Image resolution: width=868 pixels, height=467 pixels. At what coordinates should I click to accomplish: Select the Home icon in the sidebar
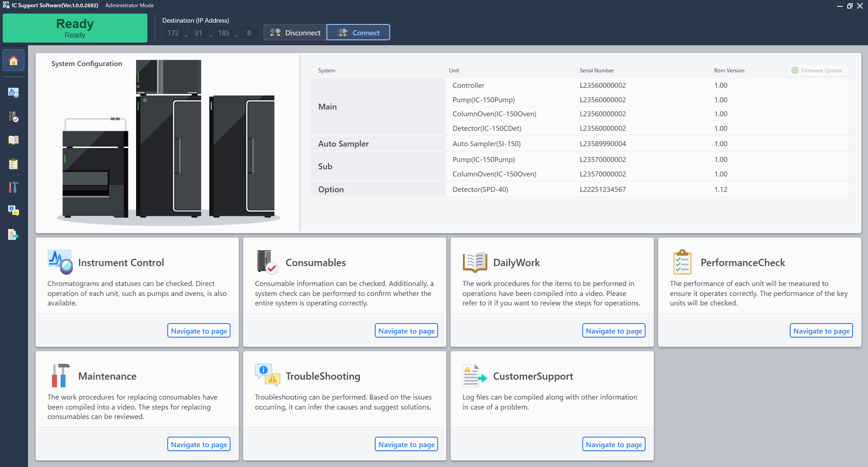(x=13, y=60)
